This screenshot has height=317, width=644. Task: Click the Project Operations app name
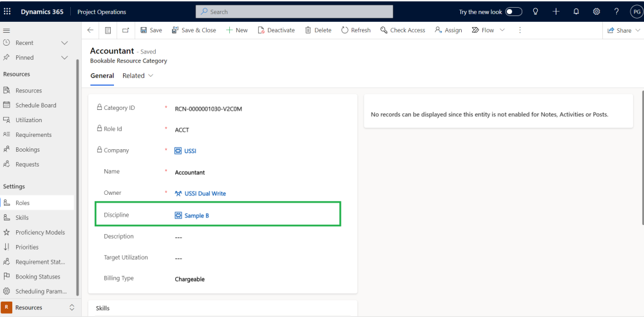point(102,12)
